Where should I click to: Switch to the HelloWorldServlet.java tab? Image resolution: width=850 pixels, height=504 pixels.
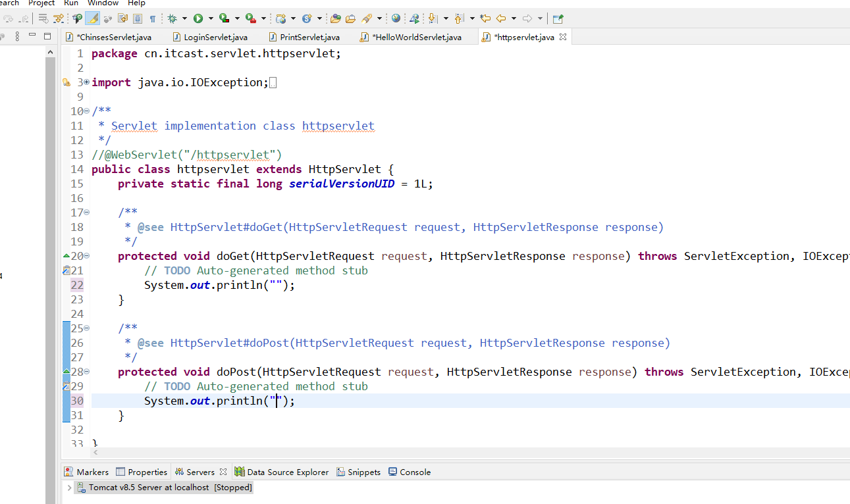412,38
